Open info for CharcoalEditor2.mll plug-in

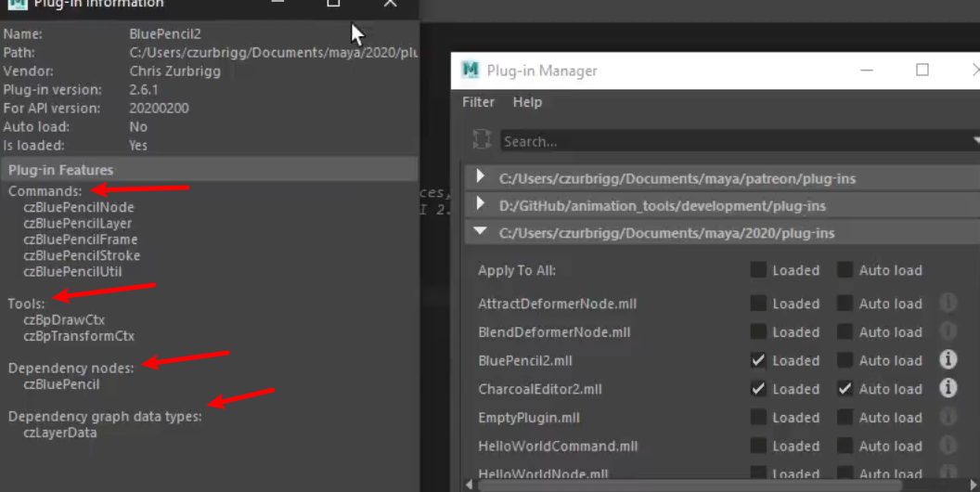(948, 388)
